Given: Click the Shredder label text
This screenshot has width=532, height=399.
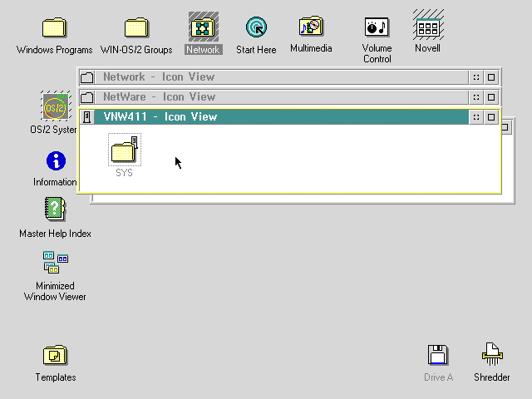Looking at the screenshot, I should coord(492,377).
